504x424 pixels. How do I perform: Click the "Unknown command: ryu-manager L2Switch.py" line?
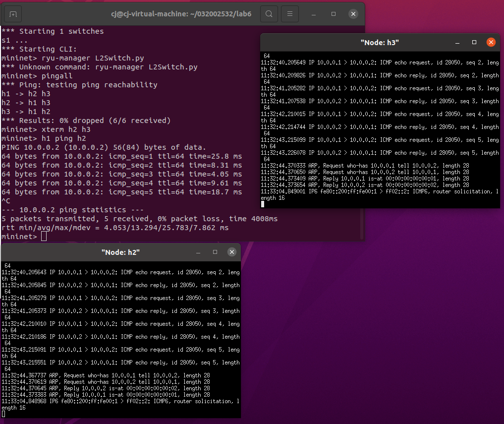tap(99, 67)
